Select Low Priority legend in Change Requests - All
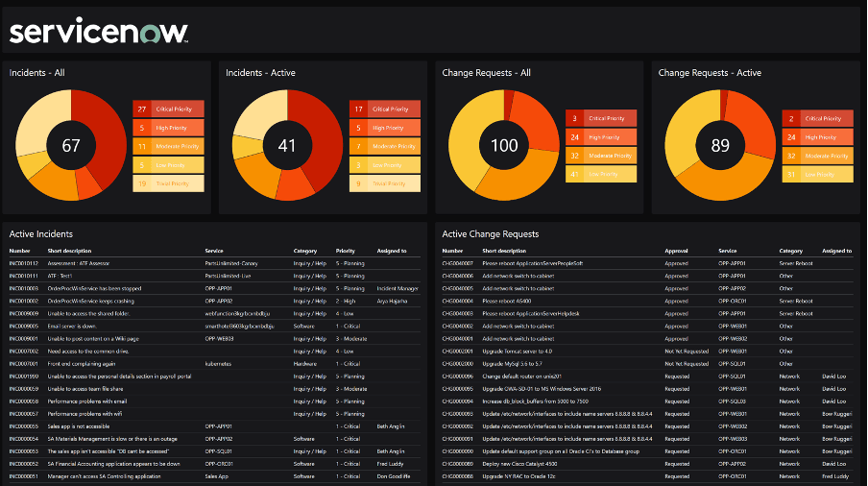The height and width of the screenshot is (486, 868). (x=601, y=175)
